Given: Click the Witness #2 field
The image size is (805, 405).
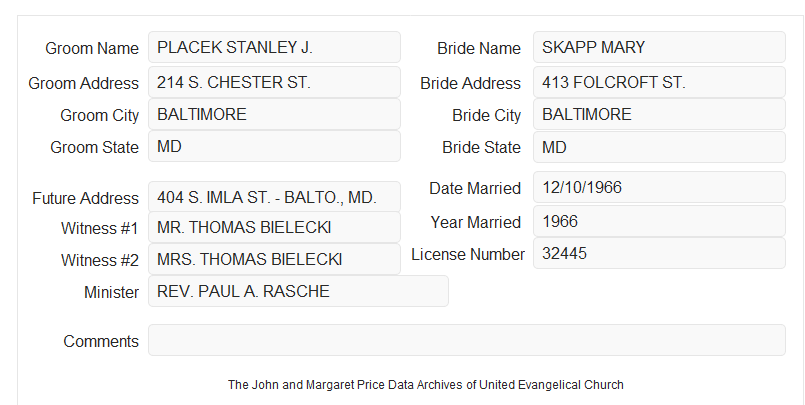Looking at the screenshot, I should click(274, 259).
